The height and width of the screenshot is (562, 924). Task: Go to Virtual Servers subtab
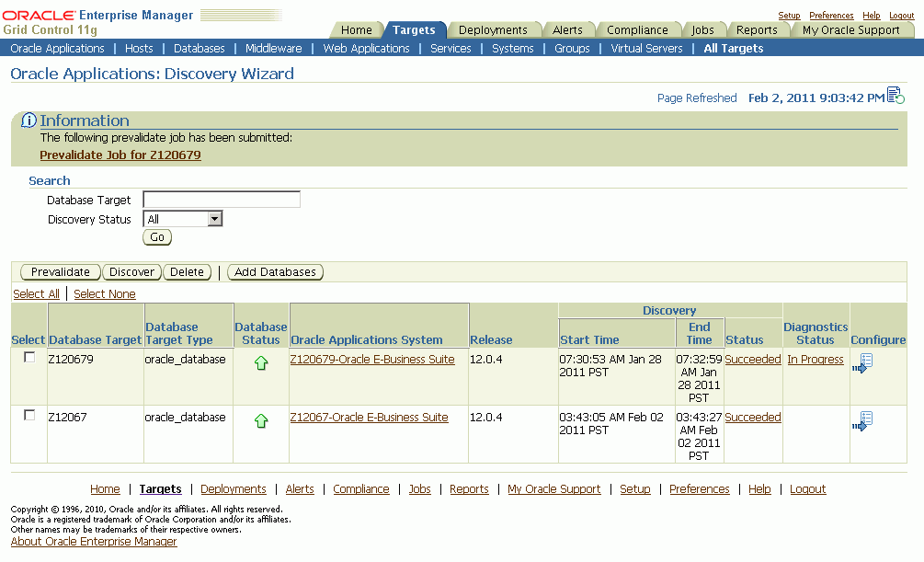click(646, 49)
